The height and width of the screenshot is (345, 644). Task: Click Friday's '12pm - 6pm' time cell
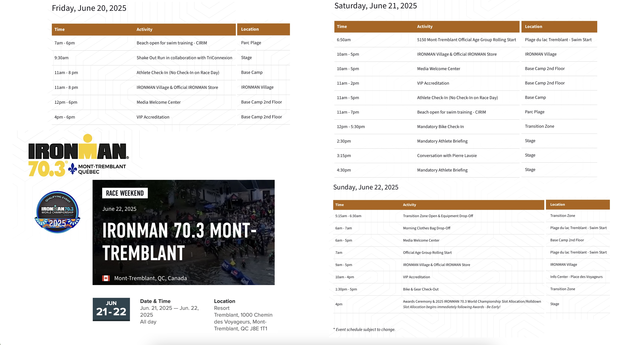(66, 102)
